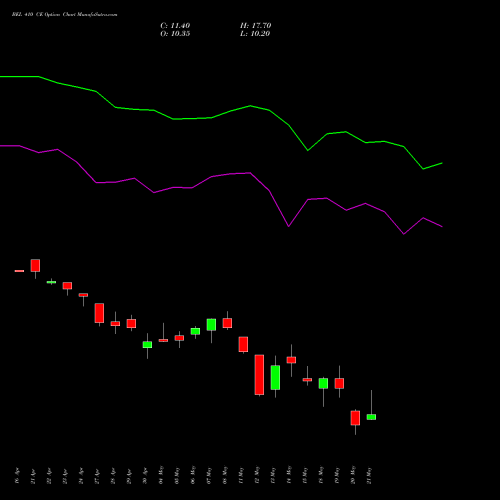
Task: Click the '27 Apr' date label
Action: click(97, 477)
